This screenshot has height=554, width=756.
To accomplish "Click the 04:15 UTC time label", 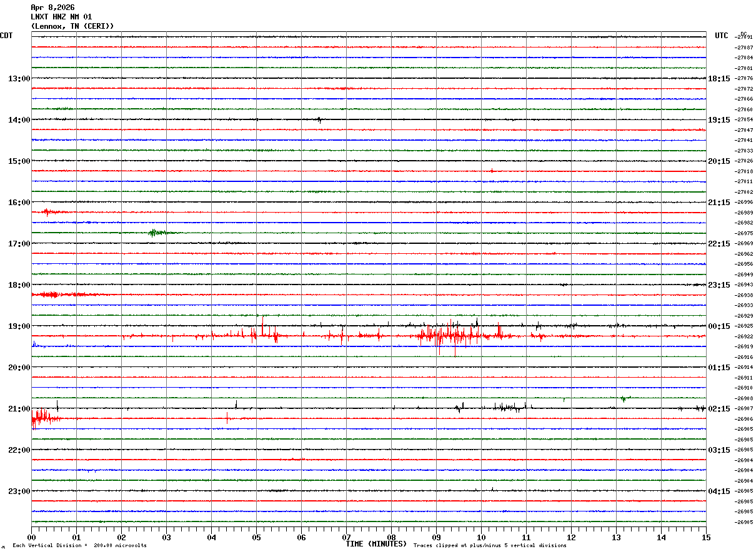I will coord(719,491).
